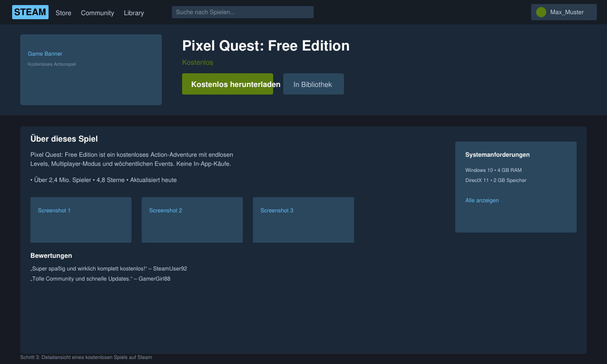Click the 'In Bibliothek' button

pyautogui.click(x=314, y=84)
